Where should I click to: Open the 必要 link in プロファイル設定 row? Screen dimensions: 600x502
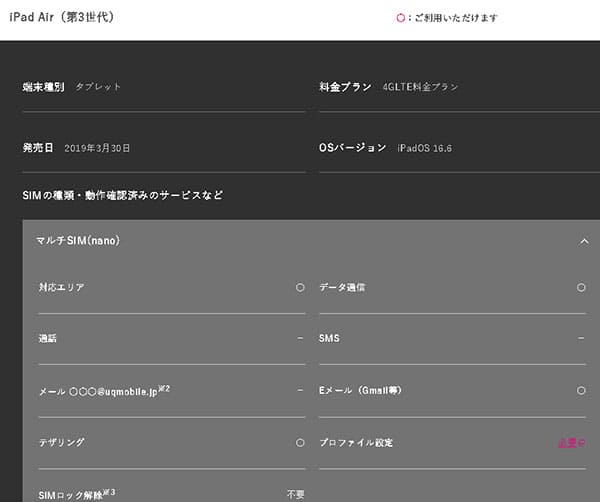click(x=571, y=443)
